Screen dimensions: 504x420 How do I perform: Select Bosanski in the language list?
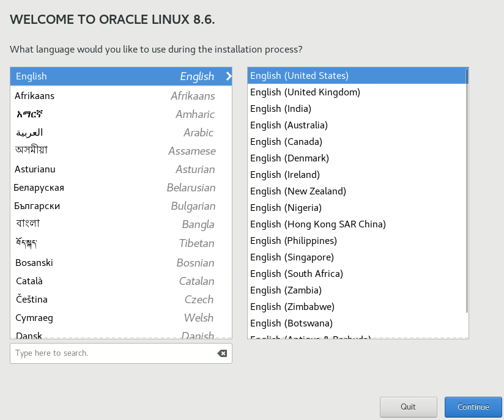34,262
